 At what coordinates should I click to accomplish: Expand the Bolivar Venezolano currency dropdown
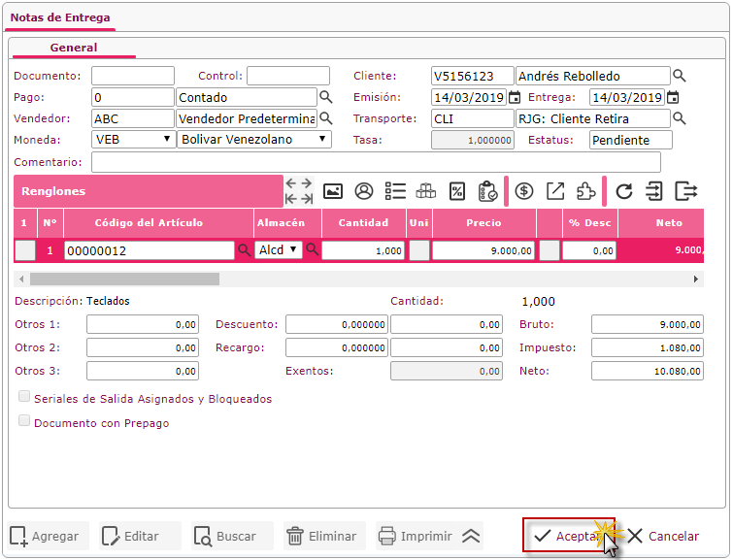[254, 140]
